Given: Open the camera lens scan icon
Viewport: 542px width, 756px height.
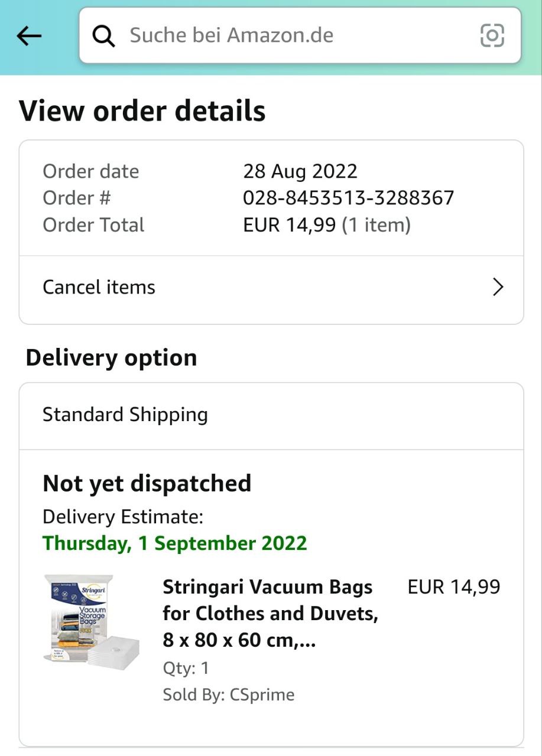Looking at the screenshot, I should 492,35.
